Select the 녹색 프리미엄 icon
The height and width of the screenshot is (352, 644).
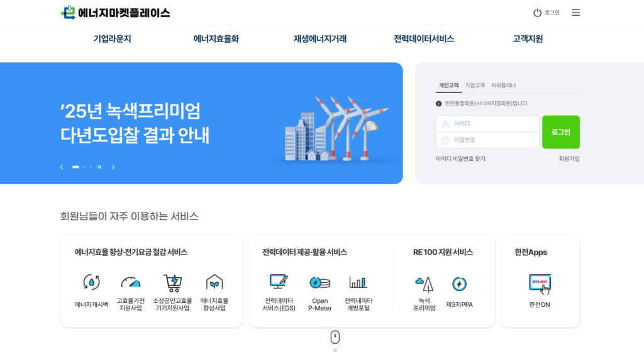click(424, 284)
